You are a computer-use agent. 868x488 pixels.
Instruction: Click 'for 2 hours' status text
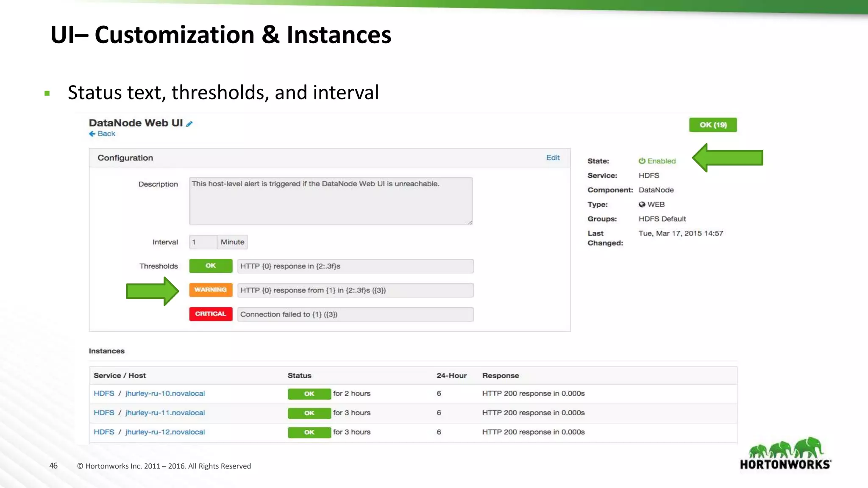(x=352, y=394)
